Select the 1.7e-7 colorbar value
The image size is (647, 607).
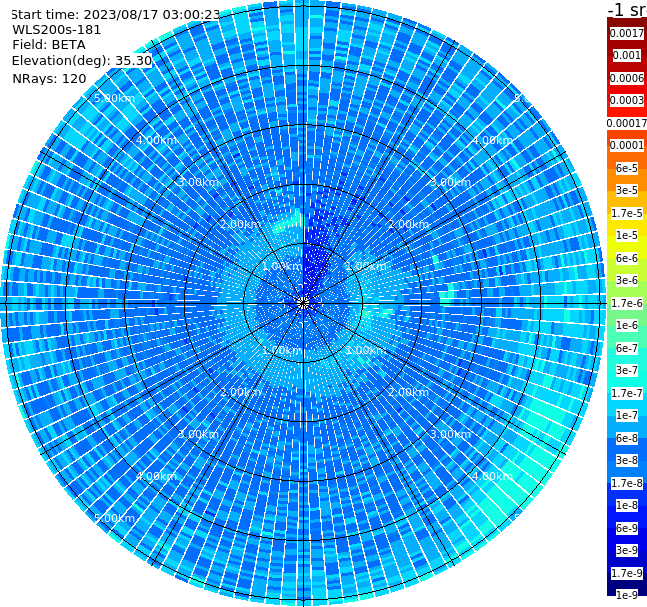pyautogui.click(x=627, y=393)
